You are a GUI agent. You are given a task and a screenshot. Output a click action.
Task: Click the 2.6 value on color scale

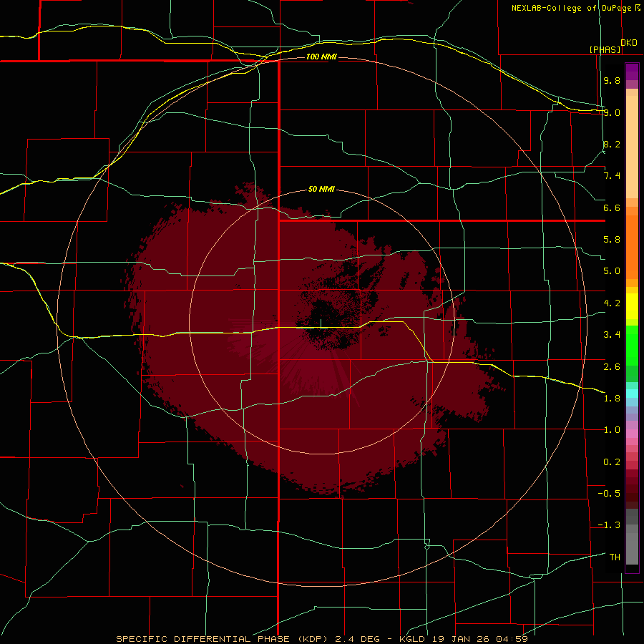click(x=612, y=367)
